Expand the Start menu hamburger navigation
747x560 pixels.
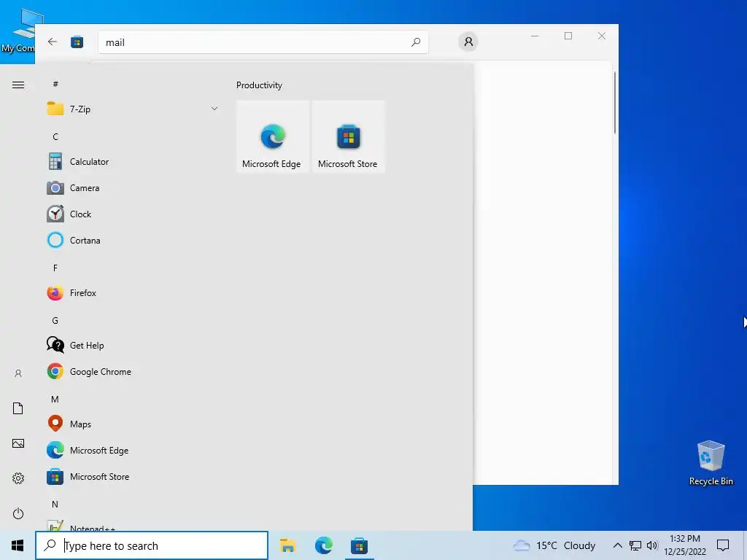point(18,85)
